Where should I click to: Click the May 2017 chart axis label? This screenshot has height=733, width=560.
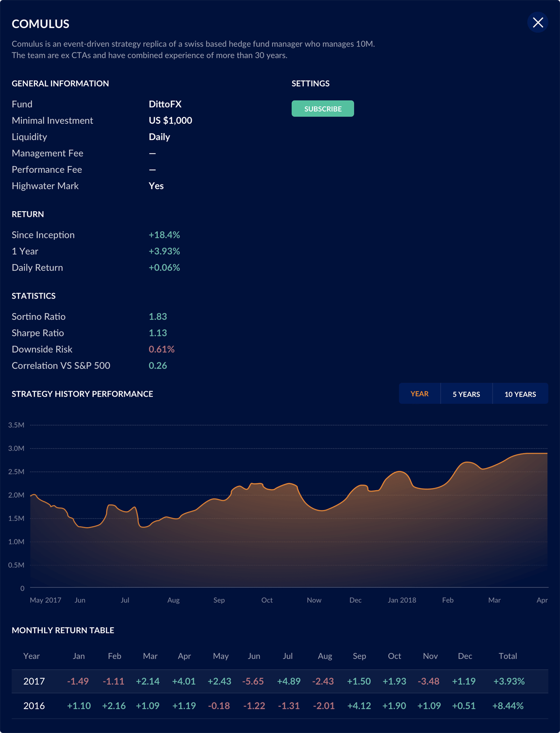(46, 600)
